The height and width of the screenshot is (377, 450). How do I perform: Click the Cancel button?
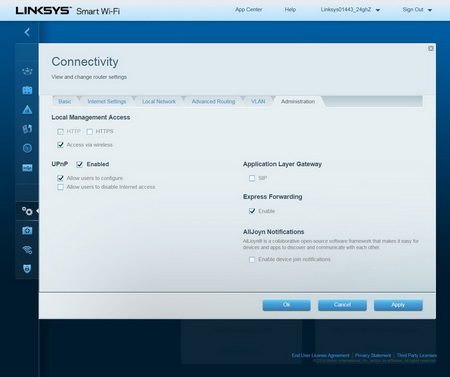click(342, 305)
